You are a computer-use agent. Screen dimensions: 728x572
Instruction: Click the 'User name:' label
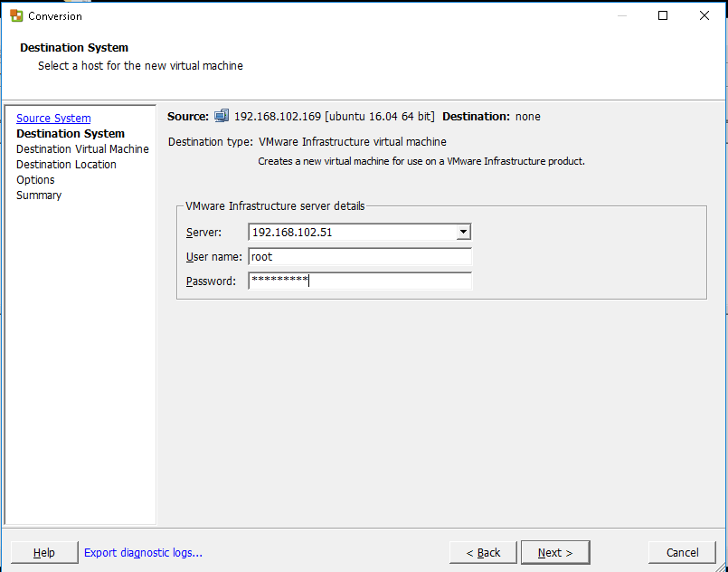pos(214,257)
